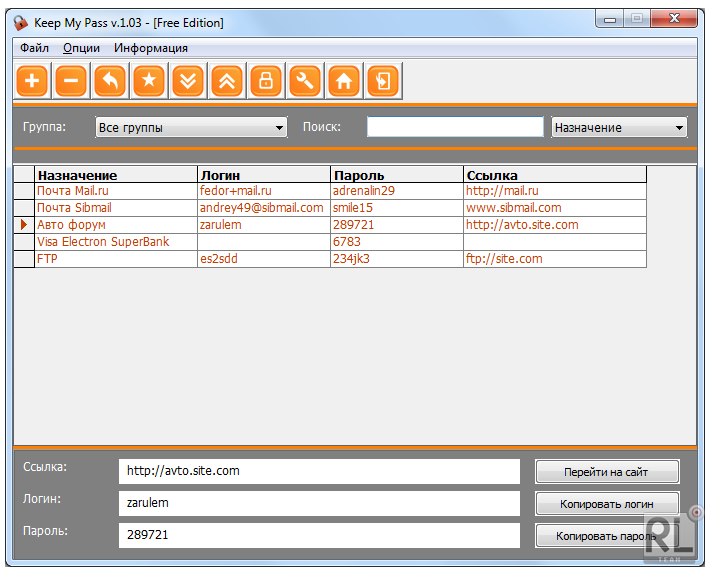Click the login cell andrey49@sibmail.com
The image size is (712, 572).
point(264,208)
